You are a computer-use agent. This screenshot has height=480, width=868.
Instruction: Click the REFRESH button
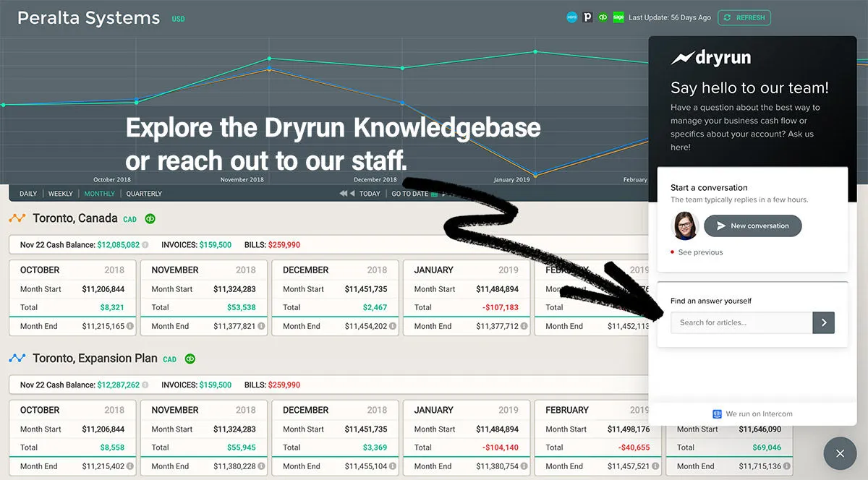click(x=744, y=17)
